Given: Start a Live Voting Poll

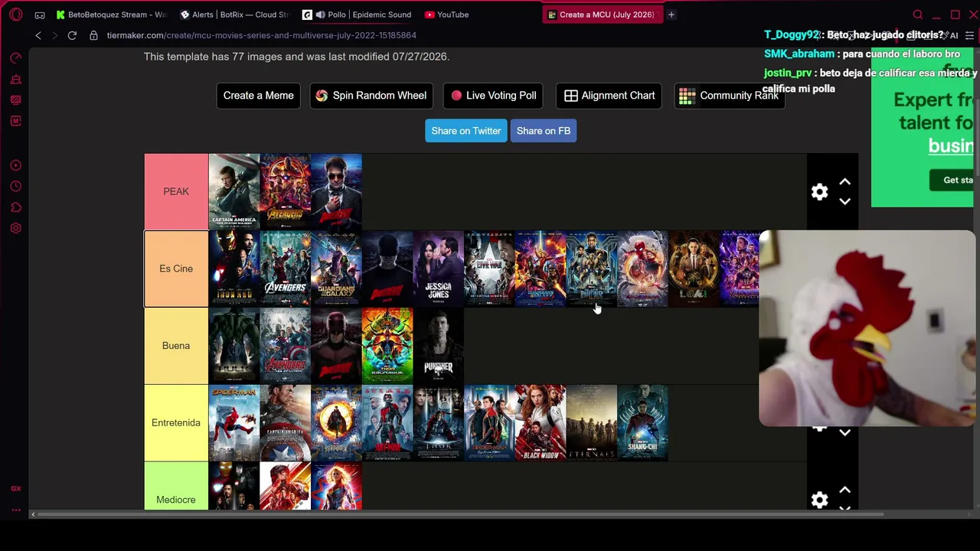Looking at the screenshot, I should coord(494,96).
